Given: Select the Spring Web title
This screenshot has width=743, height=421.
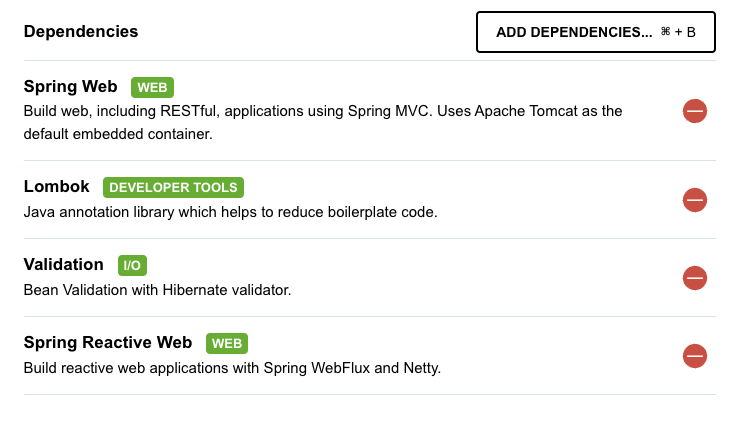Looking at the screenshot, I should click(x=70, y=87).
